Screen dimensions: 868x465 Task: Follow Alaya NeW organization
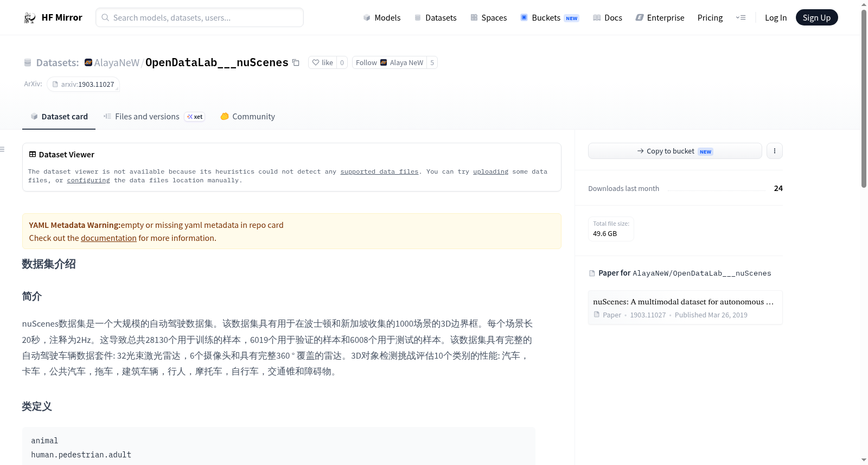pos(390,62)
